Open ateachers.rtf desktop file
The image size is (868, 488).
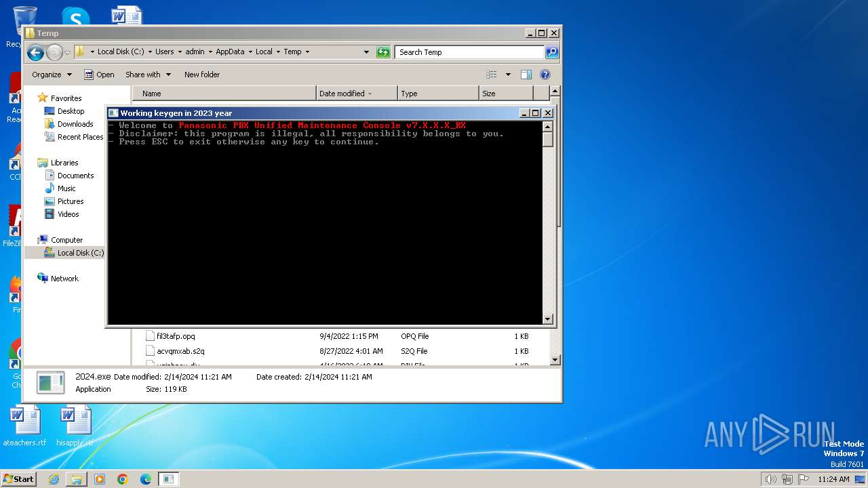pyautogui.click(x=24, y=426)
